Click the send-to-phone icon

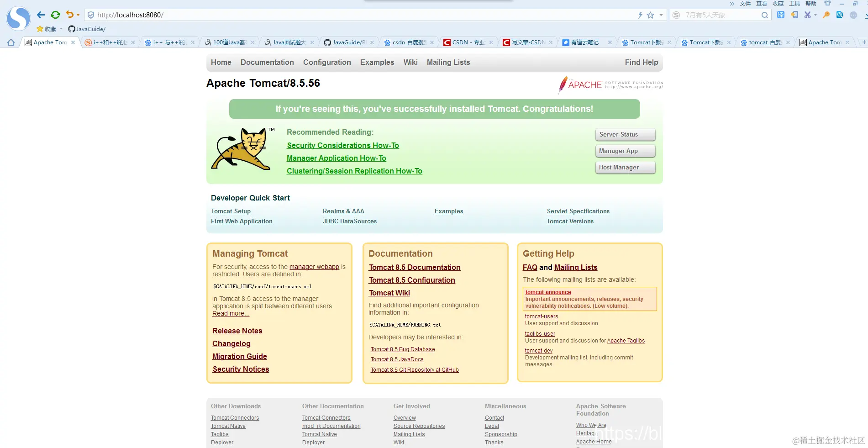point(794,15)
